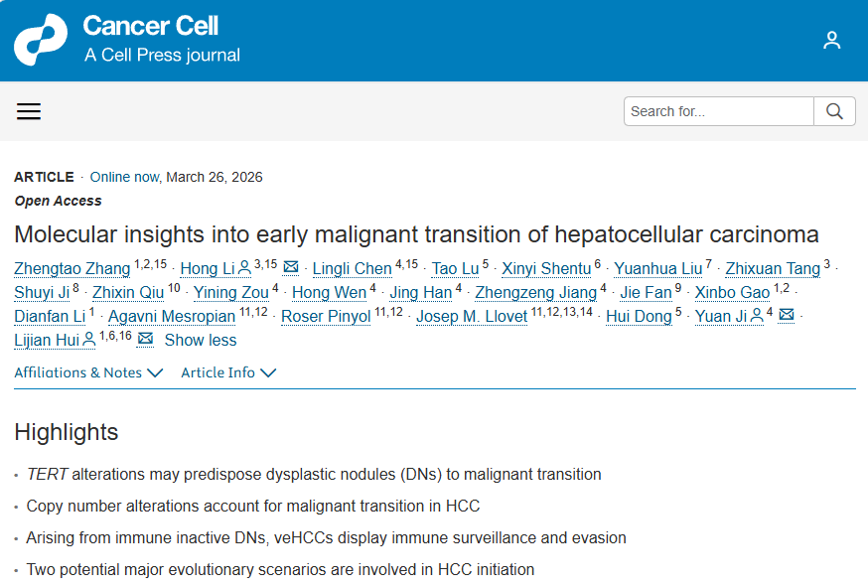Click person icon beside Hong Li
Screen dimensions: 868x588
coord(245,268)
